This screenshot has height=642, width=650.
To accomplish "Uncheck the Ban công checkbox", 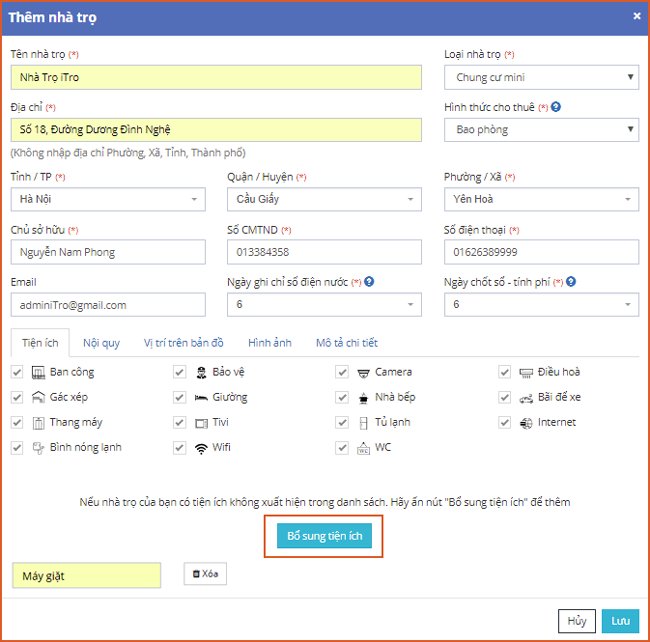I will click(x=17, y=372).
